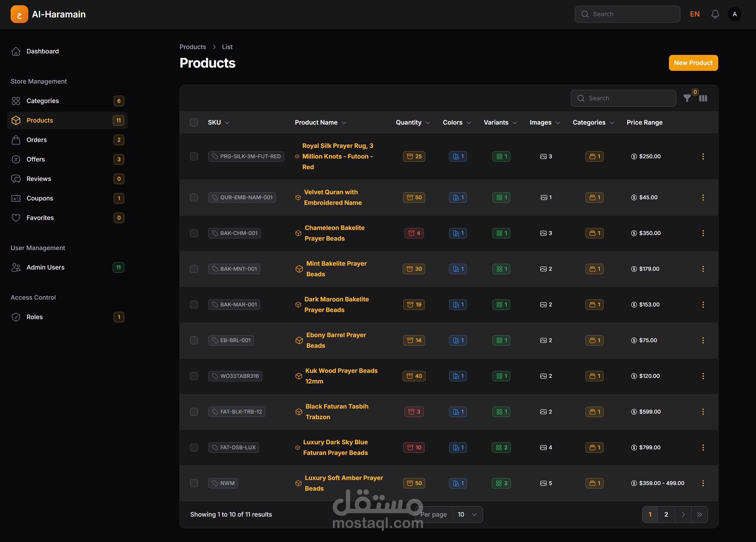Toggle columns using the columns icon
The height and width of the screenshot is (542, 756).
click(x=703, y=98)
